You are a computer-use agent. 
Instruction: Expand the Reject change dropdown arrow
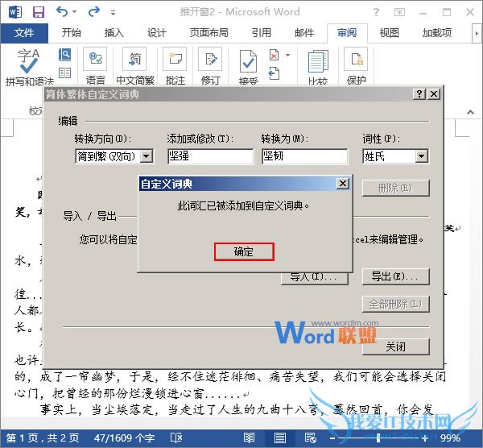point(287,55)
